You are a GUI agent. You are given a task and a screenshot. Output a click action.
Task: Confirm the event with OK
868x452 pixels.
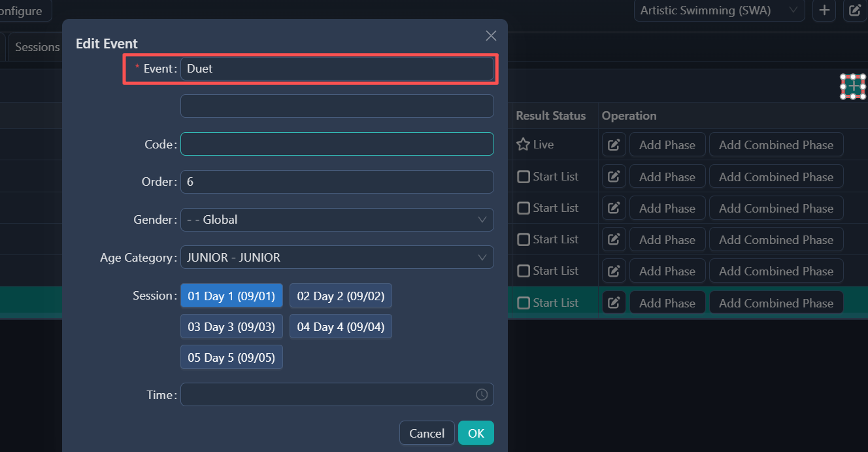point(476,433)
